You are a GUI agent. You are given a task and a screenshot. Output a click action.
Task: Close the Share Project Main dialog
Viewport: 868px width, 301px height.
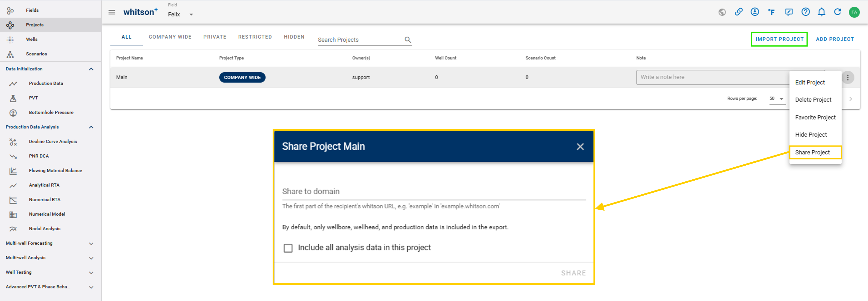pyautogui.click(x=580, y=147)
